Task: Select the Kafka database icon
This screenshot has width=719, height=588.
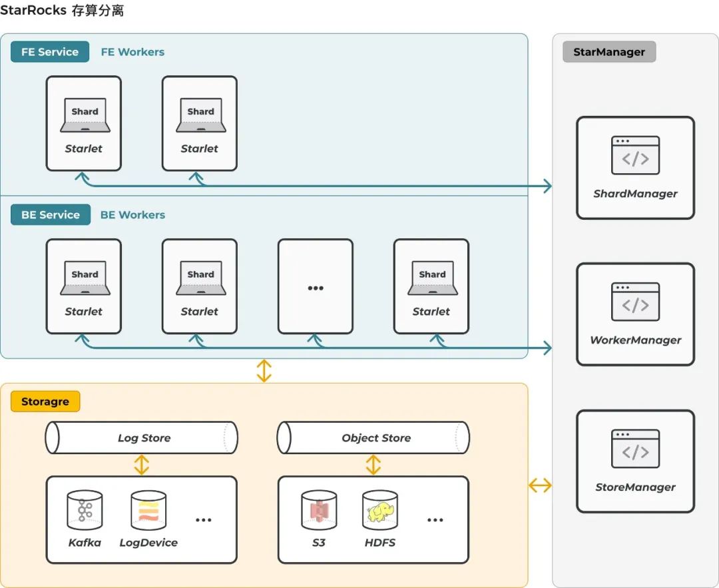Action: pos(85,510)
